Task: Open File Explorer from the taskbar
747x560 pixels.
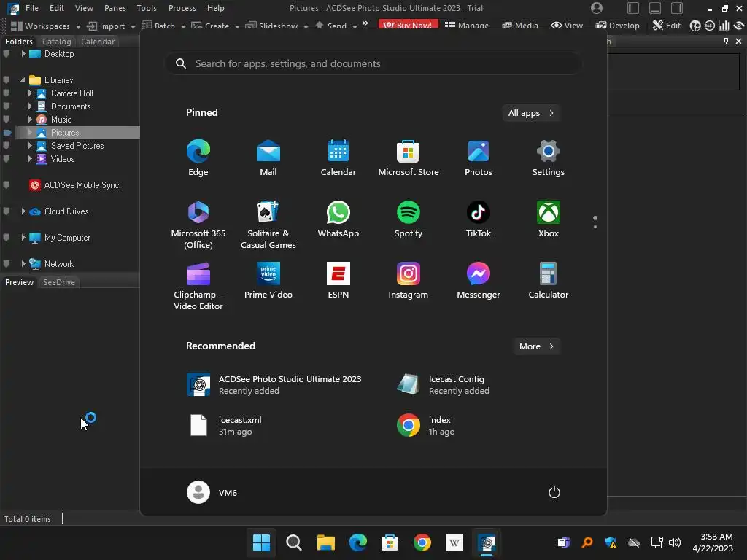Action: click(x=326, y=542)
